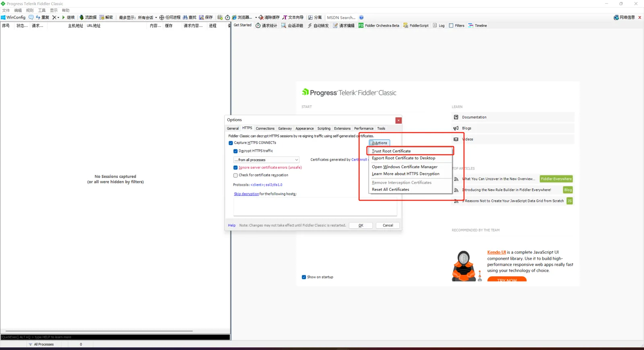This screenshot has height=350, width=644.
Task: Select Trust Root Certificate menu item
Action: (410, 151)
